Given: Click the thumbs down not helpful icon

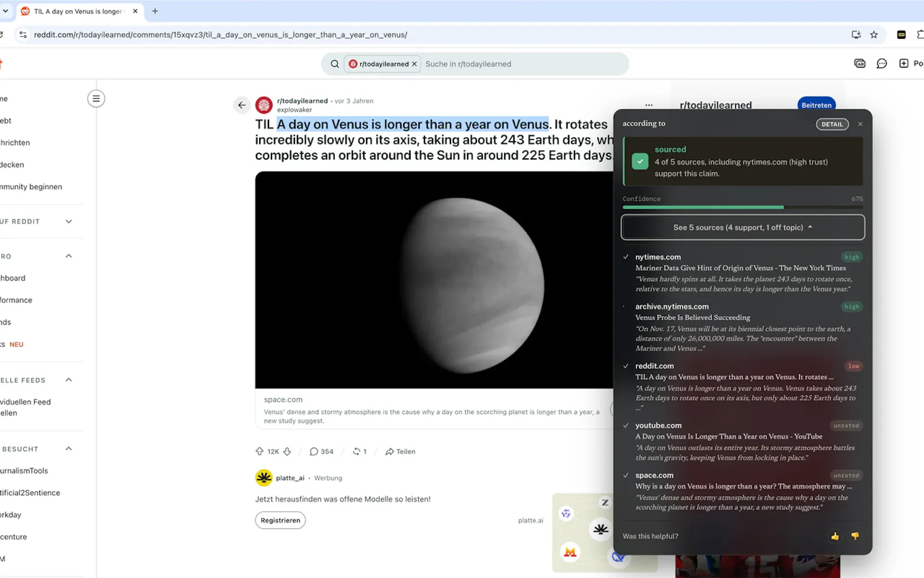Looking at the screenshot, I should pyautogui.click(x=855, y=536).
